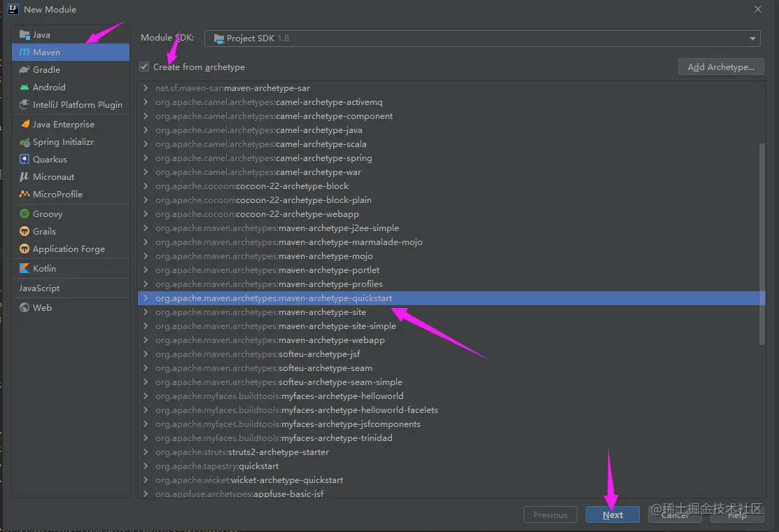Viewport: 779px width, 532px height.
Task: Select camel-archetype-spring row
Action: tap(451, 158)
